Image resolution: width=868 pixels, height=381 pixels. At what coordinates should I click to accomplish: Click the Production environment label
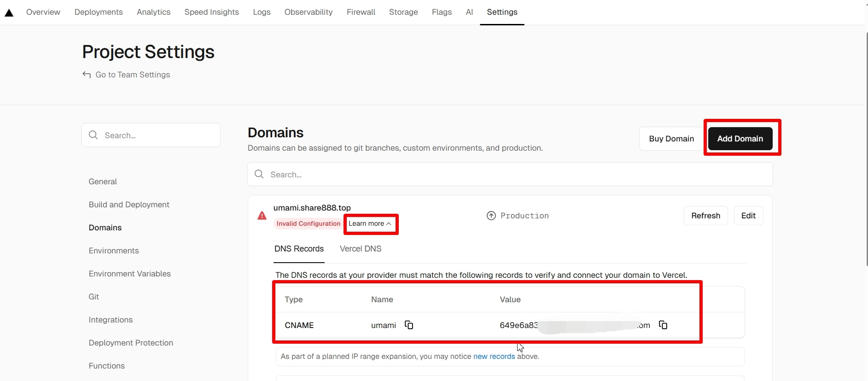[524, 216]
